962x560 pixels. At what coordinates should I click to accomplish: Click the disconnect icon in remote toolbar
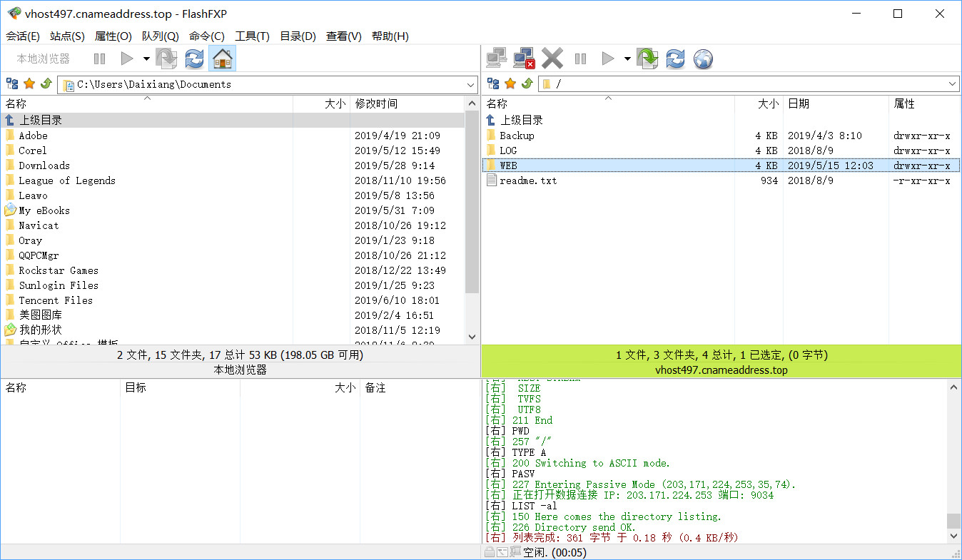click(524, 58)
